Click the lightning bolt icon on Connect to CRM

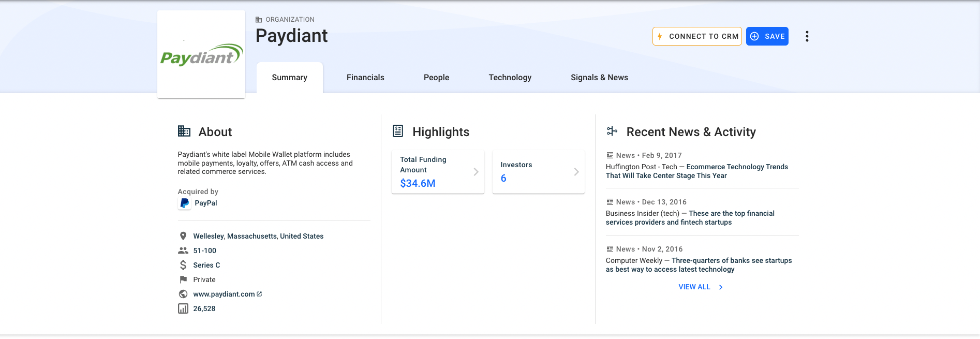[660, 36]
